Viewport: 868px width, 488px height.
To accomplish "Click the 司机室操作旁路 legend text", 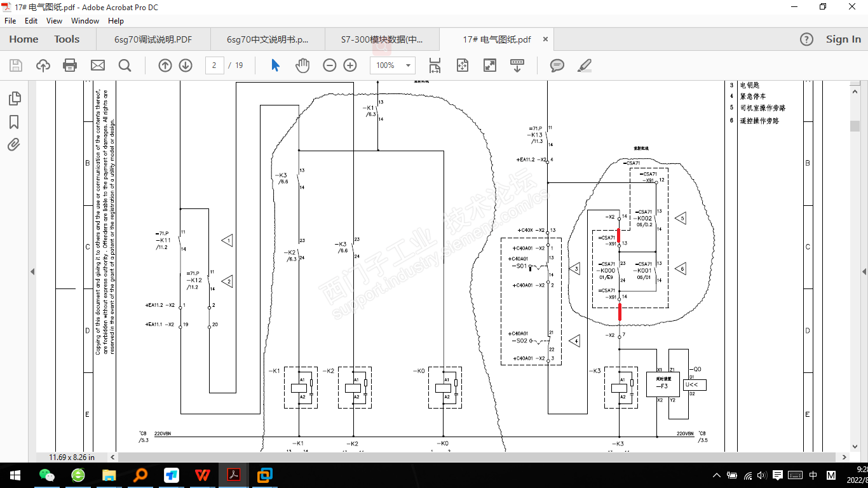I will [x=763, y=108].
